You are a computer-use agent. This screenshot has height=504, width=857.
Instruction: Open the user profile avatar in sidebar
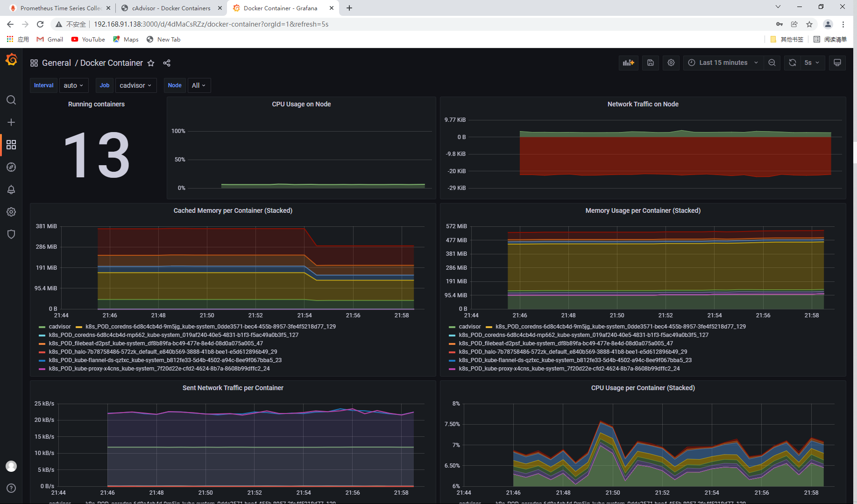tap(11, 466)
